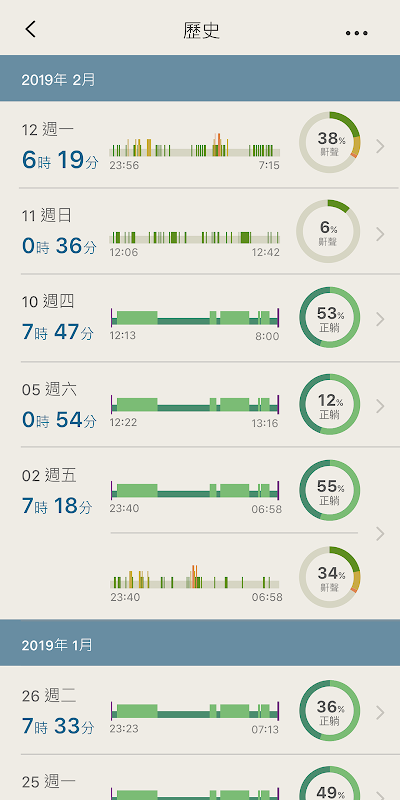Select the 2019年 2月 section header
This screenshot has height=800, width=400.
point(200,78)
